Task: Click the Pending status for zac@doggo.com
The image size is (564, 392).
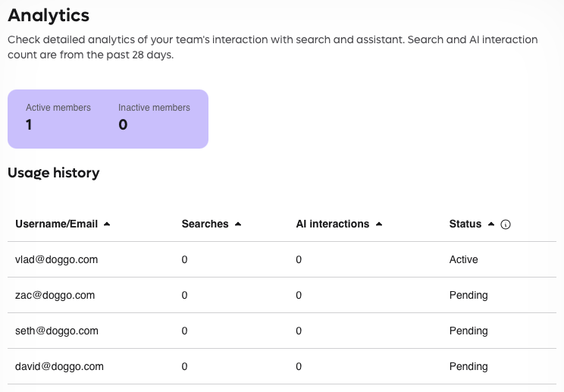Action: [468, 295]
